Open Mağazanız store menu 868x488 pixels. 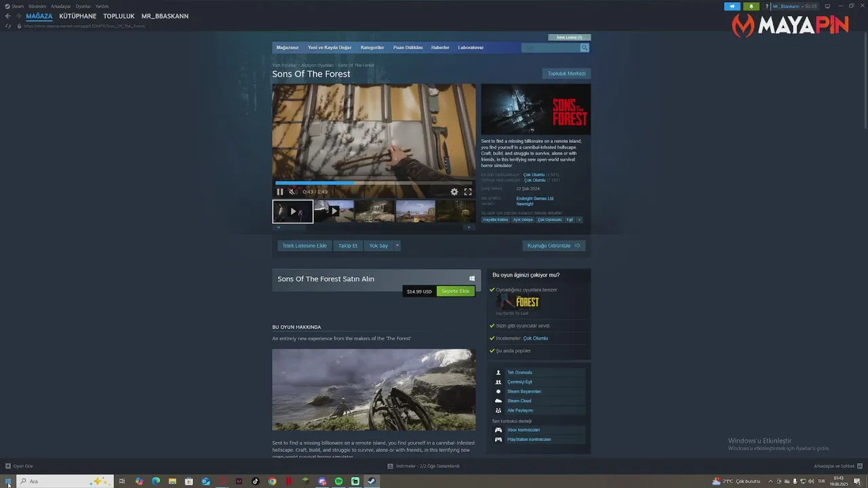(288, 47)
